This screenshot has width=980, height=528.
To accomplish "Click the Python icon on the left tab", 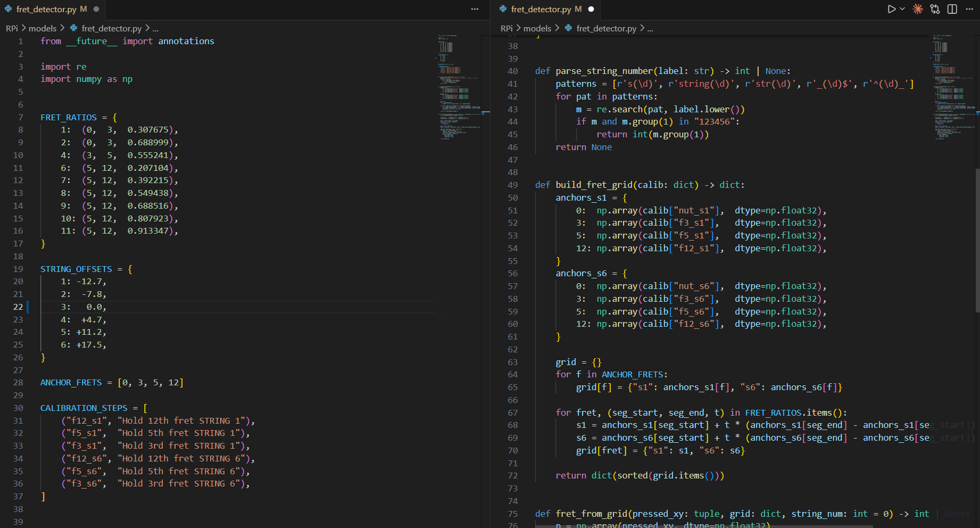I will coord(9,9).
